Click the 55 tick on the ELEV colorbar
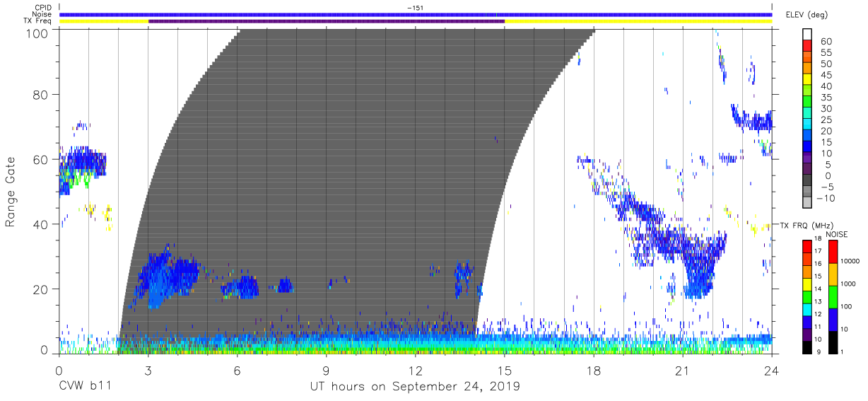The height and width of the screenshot is (401, 868). tap(826, 53)
